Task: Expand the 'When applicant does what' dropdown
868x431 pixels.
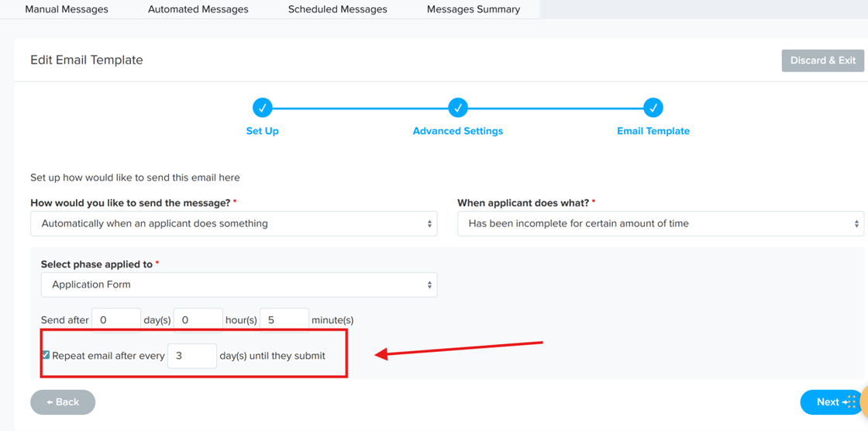Action: pos(660,224)
